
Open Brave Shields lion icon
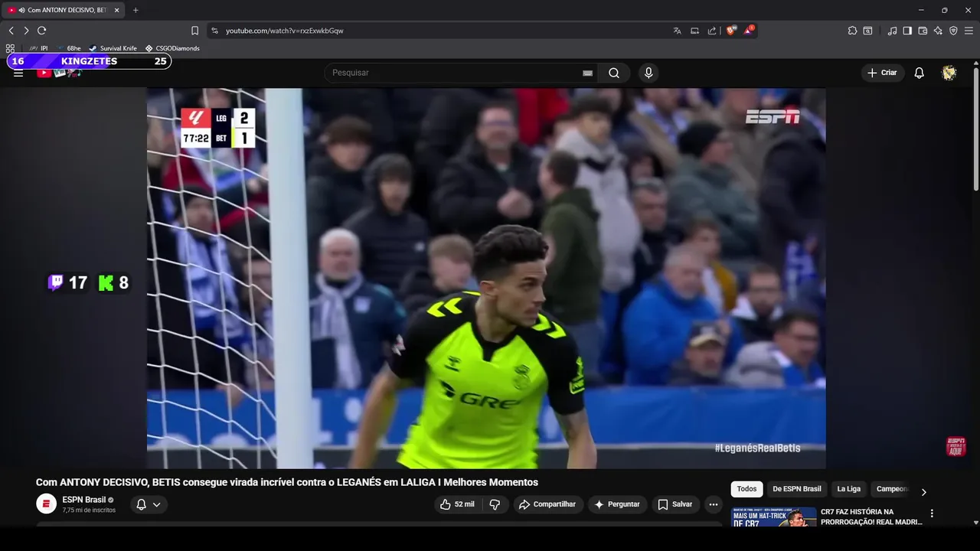pos(731,31)
